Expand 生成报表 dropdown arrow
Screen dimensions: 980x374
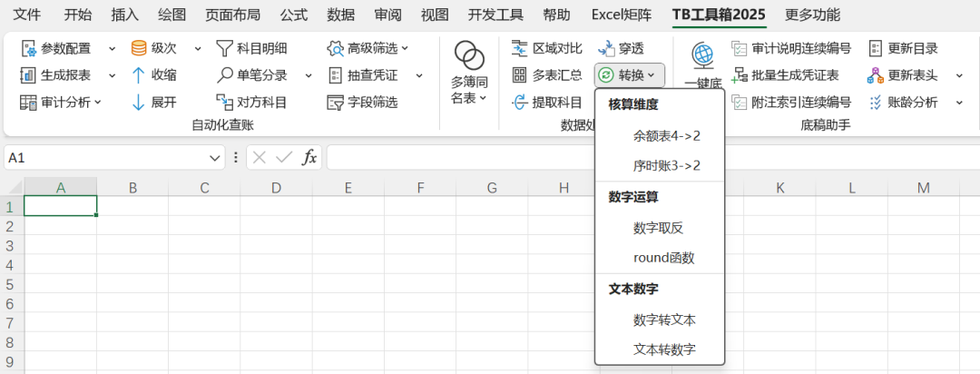point(113,75)
